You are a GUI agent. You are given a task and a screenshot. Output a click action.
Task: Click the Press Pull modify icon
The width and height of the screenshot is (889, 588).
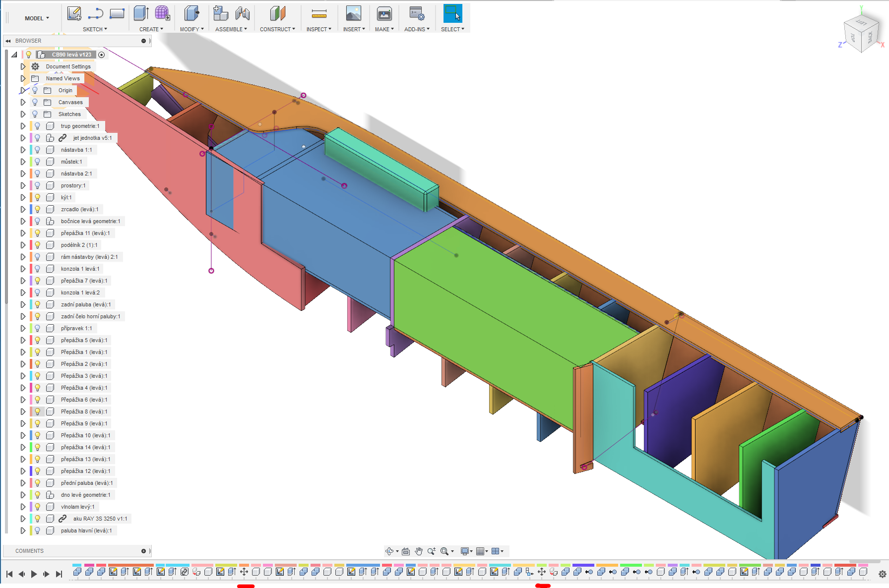[191, 13]
